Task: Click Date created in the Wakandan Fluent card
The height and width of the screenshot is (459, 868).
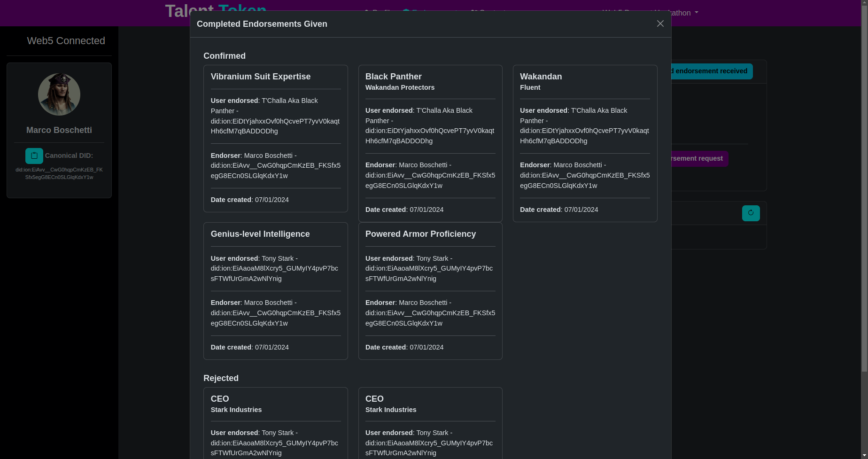Action: coord(559,210)
